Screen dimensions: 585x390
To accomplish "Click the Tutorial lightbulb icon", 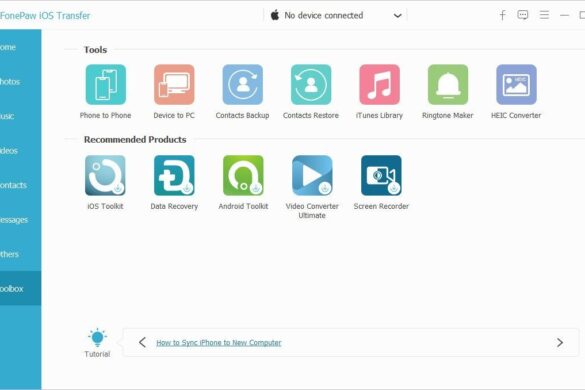I will click(97, 337).
